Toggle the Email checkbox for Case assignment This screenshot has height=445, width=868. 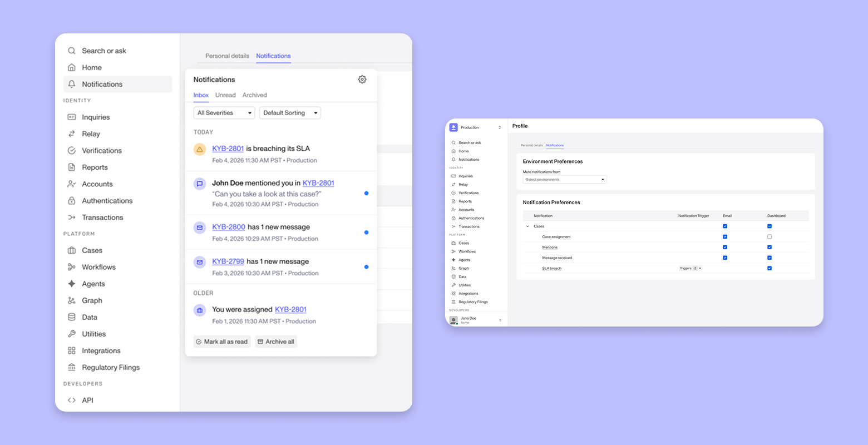725,237
